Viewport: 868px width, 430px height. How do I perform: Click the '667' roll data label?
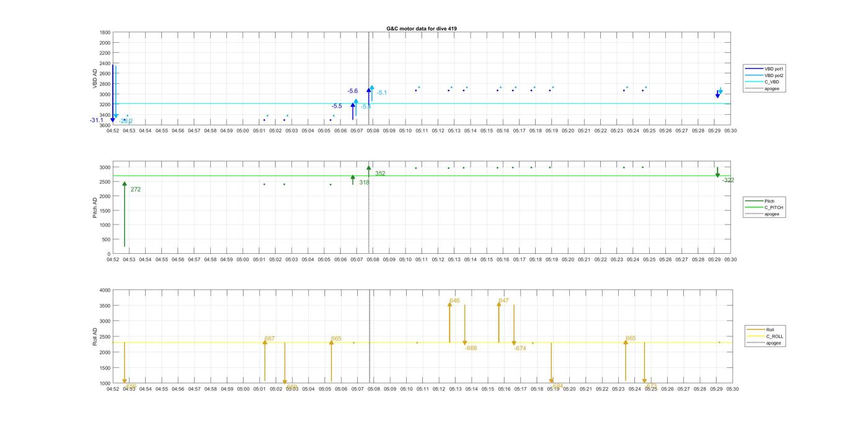pos(270,339)
